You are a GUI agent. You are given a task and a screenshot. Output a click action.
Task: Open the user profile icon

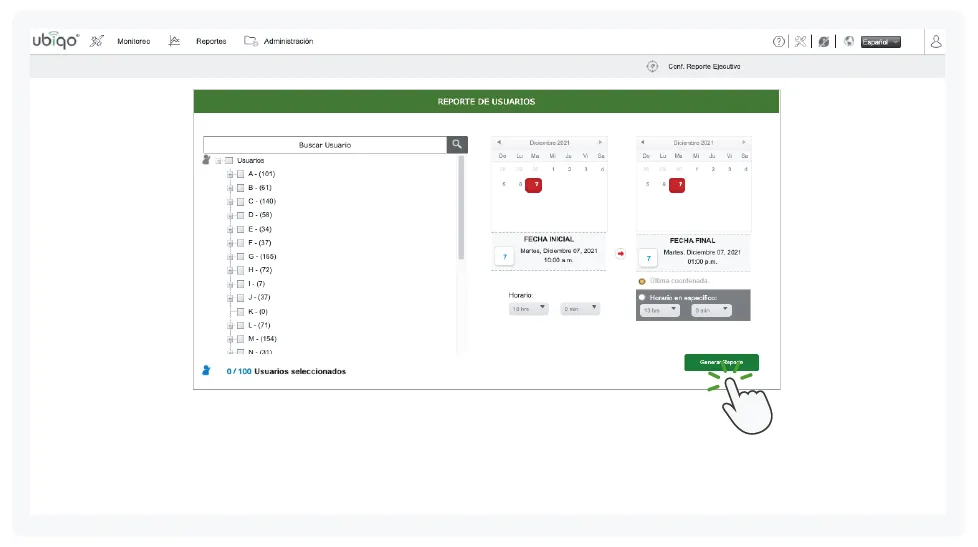point(936,42)
